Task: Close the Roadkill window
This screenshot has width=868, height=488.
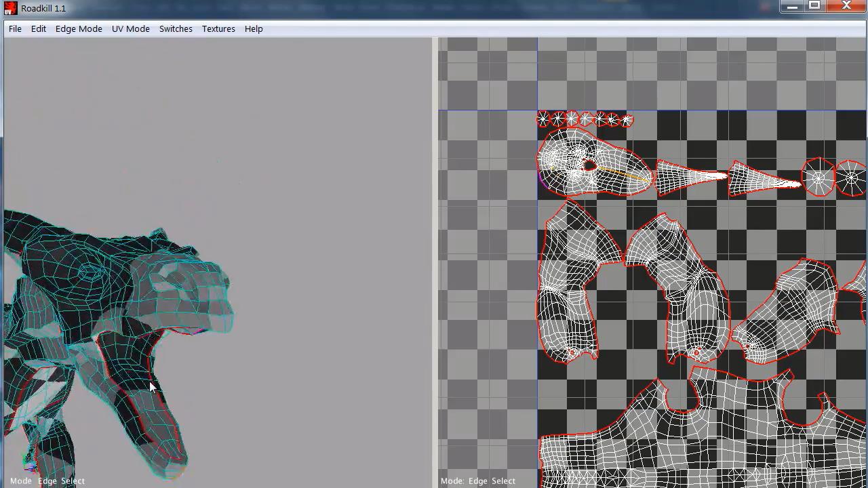Action: coord(846,6)
